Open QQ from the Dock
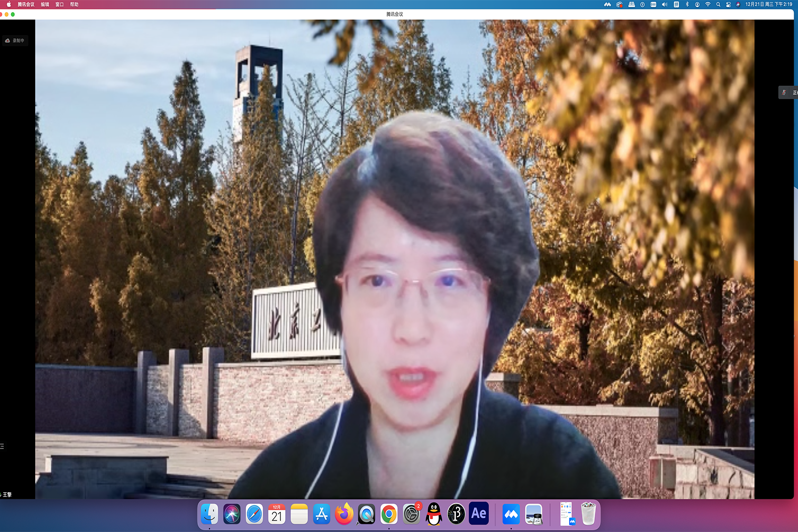Viewport: 798px width, 532px height. click(434, 514)
